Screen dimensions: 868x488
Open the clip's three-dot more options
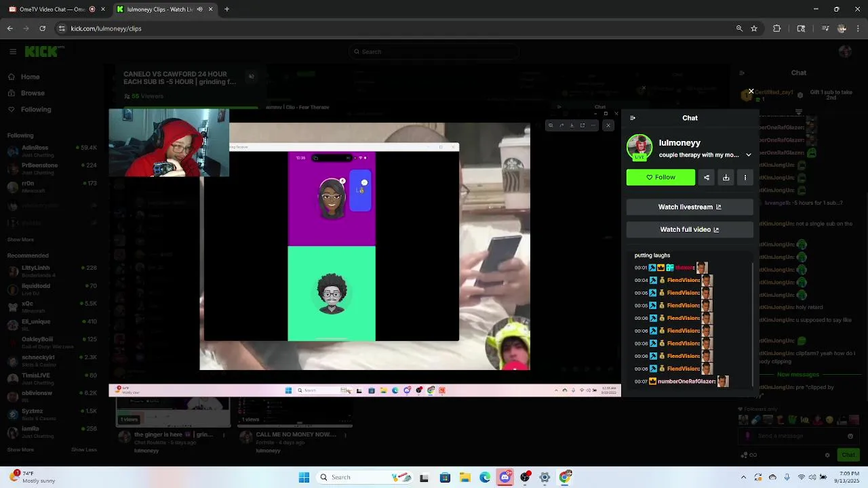point(745,178)
